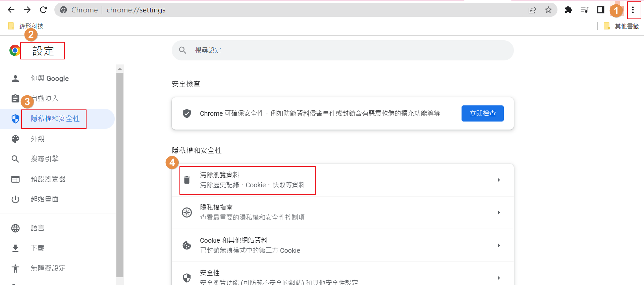Go to 你與 Google settings section
This screenshot has height=285, width=644.
coord(50,79)
